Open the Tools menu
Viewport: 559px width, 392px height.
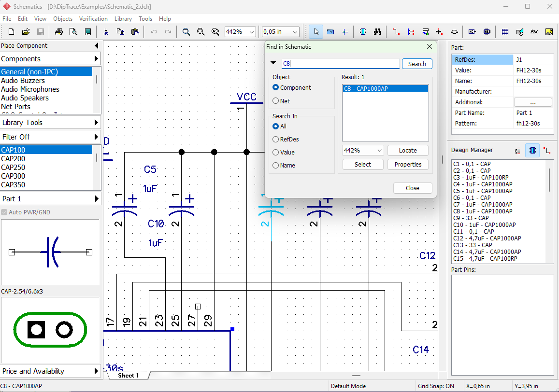(x=145, y=18)
